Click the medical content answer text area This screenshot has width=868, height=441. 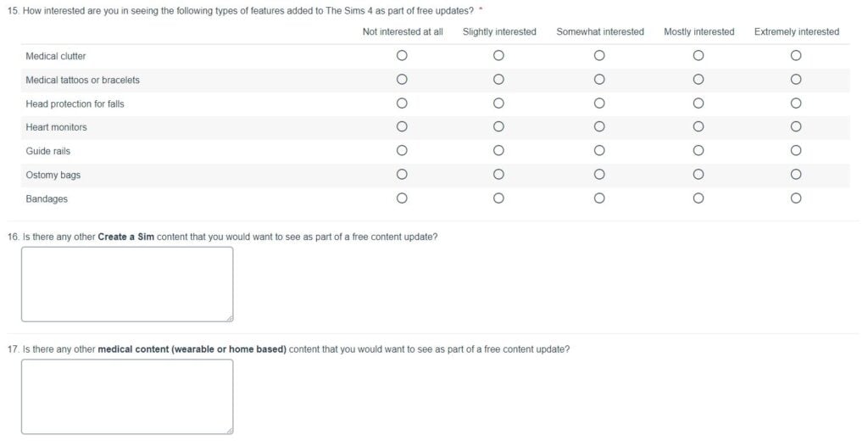click(x=127, y=397)
